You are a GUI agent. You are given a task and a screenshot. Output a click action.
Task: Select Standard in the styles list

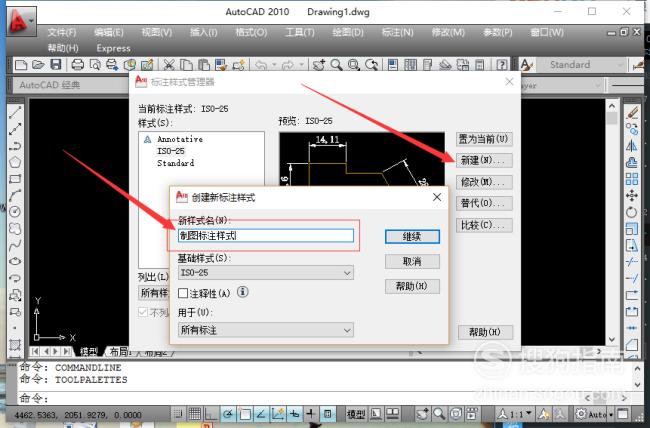coord(175,163)
